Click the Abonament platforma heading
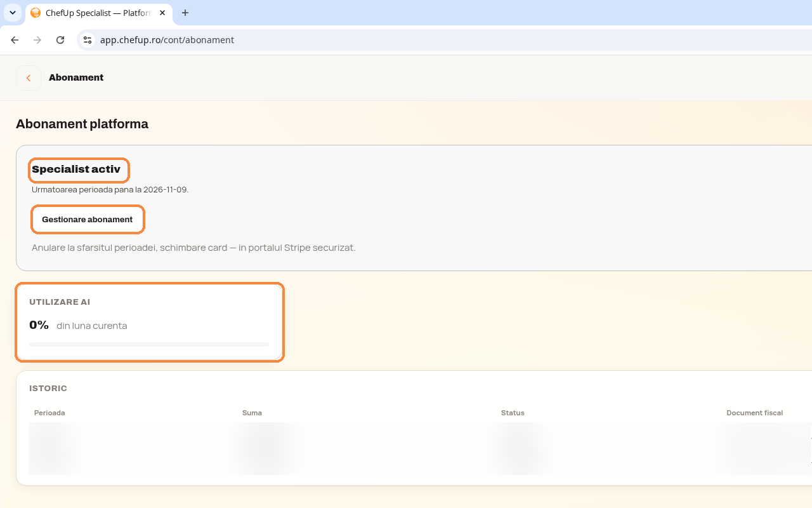 click(82, 124)
